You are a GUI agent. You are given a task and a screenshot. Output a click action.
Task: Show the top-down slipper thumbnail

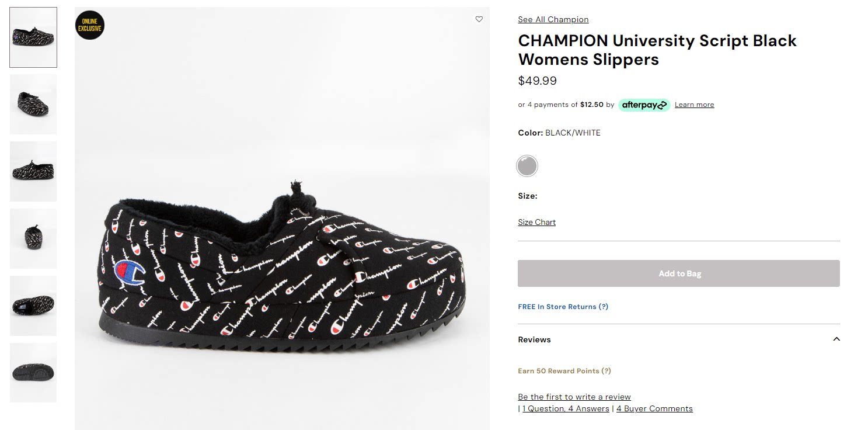[x=33, y=306]
